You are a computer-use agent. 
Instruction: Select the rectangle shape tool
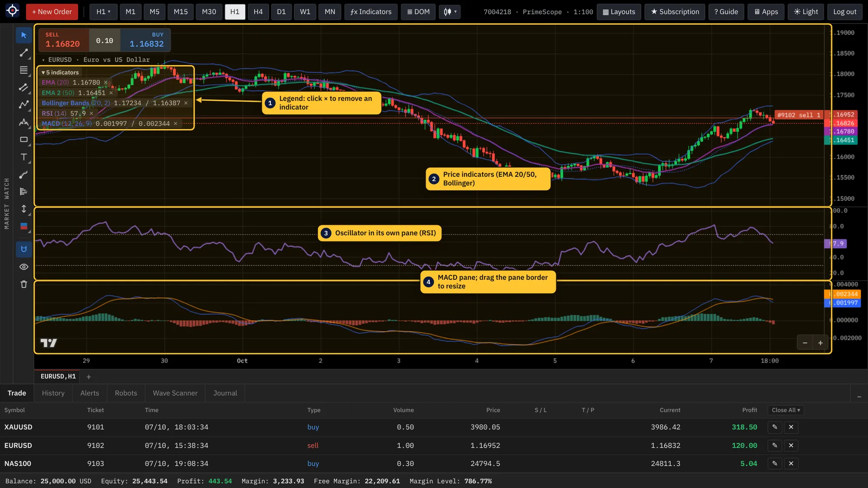tap(24, 140)
